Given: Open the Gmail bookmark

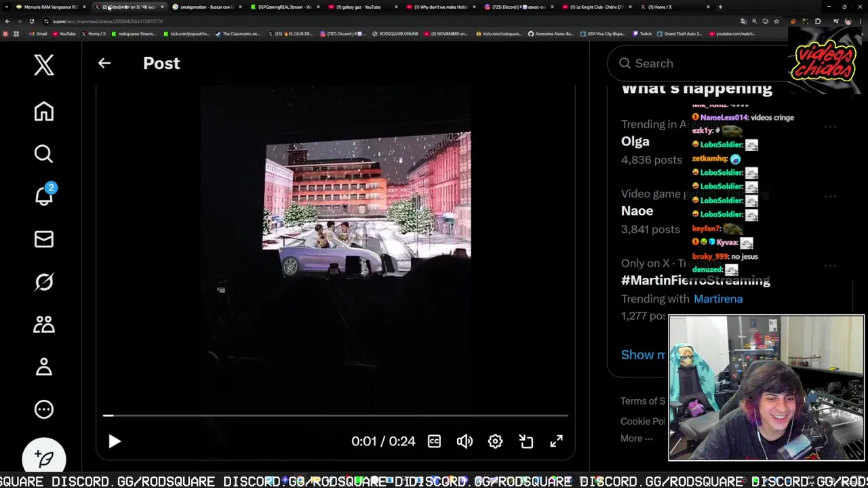Looking at the screenshot, I should [38, 34].
